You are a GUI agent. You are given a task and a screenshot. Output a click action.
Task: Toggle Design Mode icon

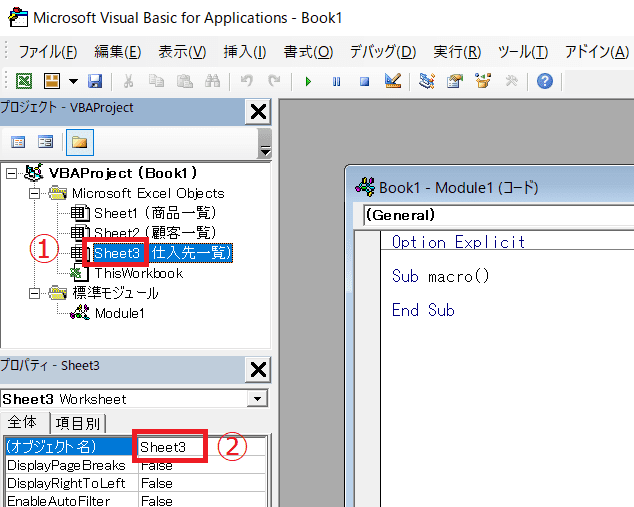point(392,82)
